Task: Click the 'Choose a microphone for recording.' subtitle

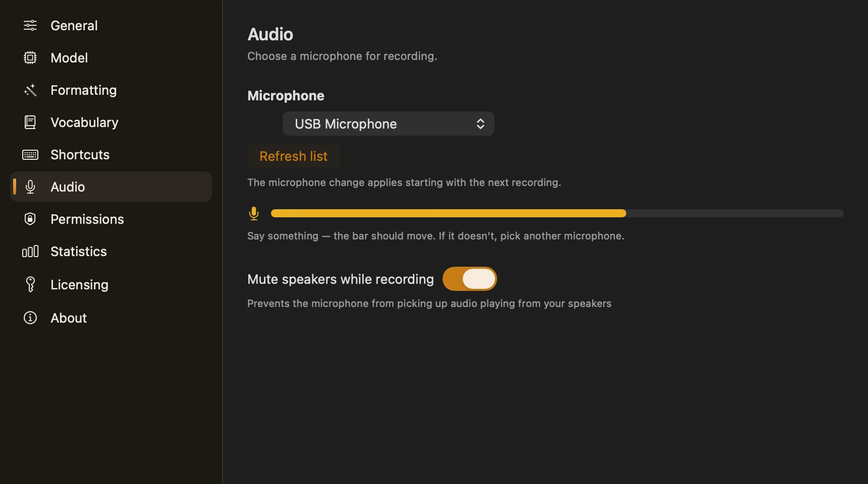Action: tap(342, 56)
